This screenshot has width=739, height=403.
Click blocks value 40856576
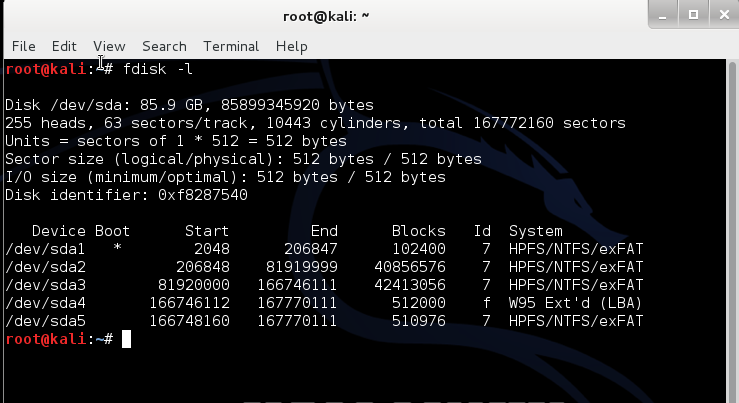[x=410, y=267]
